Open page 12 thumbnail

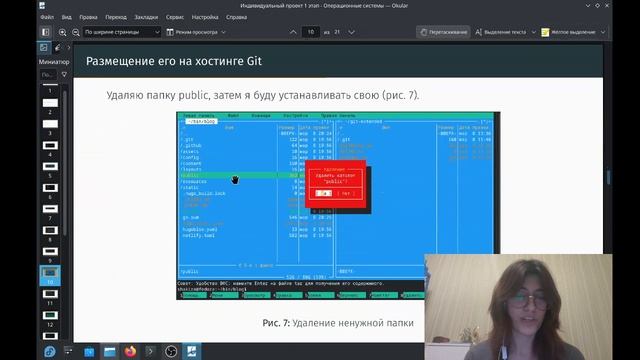[x=50, y=315]
